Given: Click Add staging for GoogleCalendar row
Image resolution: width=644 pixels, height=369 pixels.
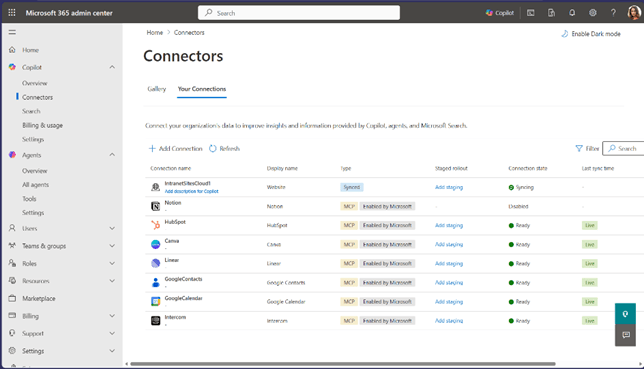Looking at the screenshot, I should [x=449, y=302].
